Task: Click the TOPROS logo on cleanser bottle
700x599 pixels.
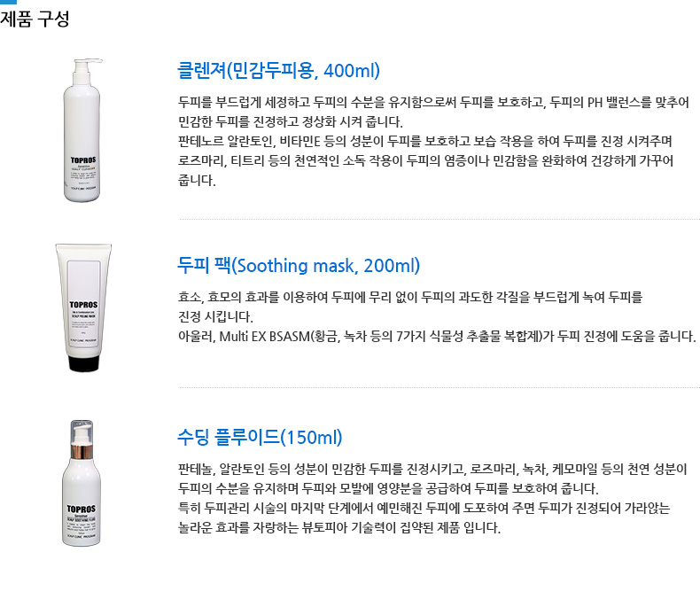Action: coord(83,160)
